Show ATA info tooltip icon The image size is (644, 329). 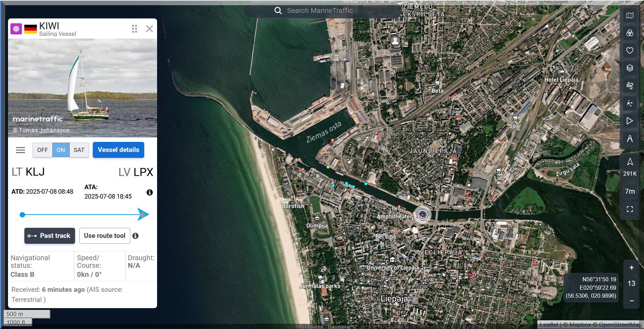point(149,192)
